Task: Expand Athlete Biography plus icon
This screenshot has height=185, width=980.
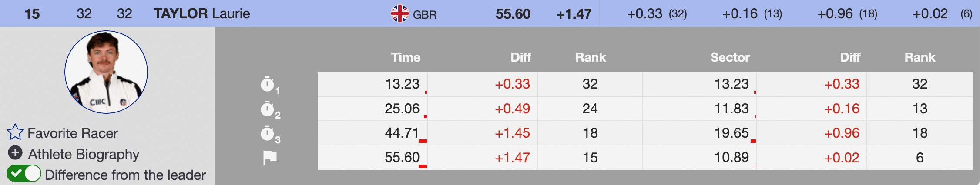Action: 15,153
